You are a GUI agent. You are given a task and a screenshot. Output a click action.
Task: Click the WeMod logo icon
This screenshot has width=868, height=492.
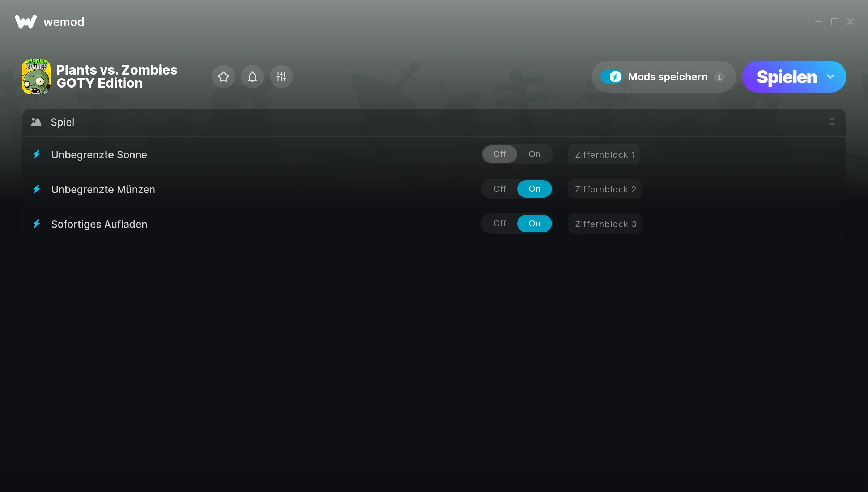(26, 22)
